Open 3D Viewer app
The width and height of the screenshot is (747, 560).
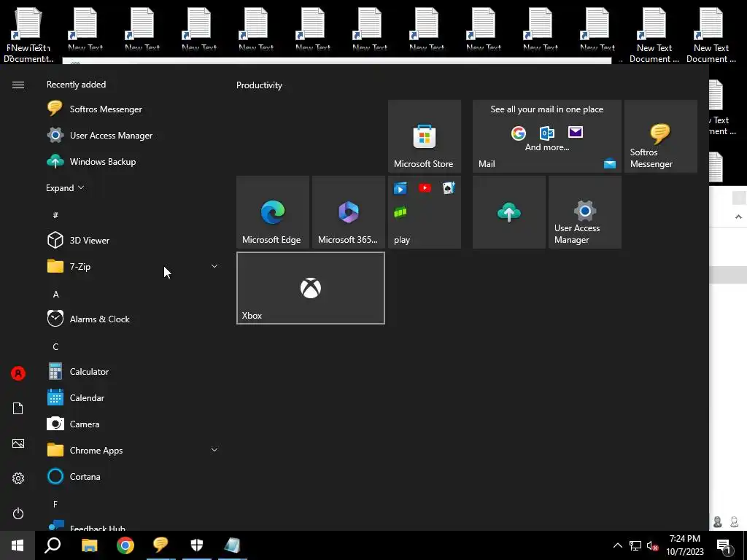(133, 240)
